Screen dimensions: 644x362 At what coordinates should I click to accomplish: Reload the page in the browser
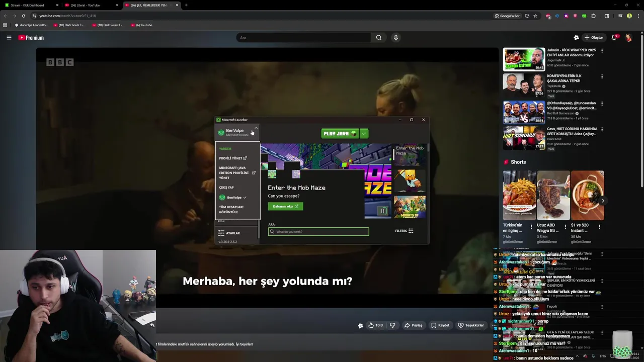pyautogui.click(x=23, y=16)
